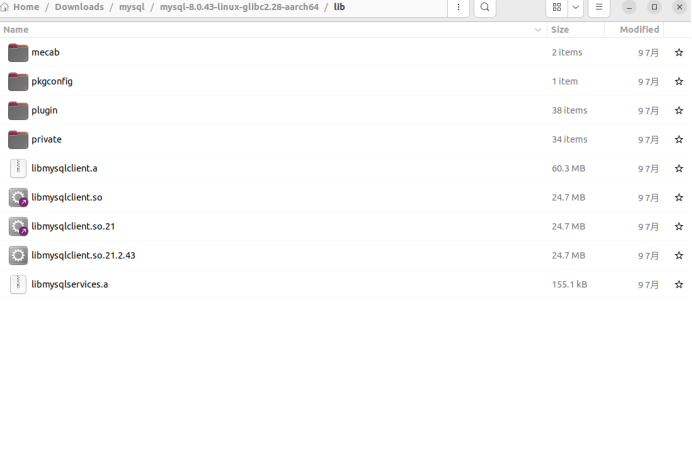Open the pkgconfig folder icon
This screenshot has height=454, width=692.
click(18, 82)
